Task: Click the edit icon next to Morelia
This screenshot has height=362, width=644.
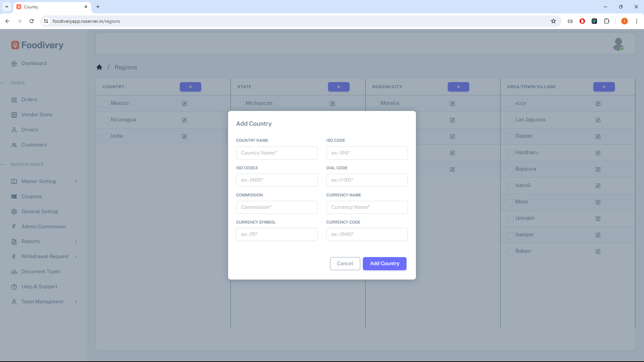Action: (452, 104)
